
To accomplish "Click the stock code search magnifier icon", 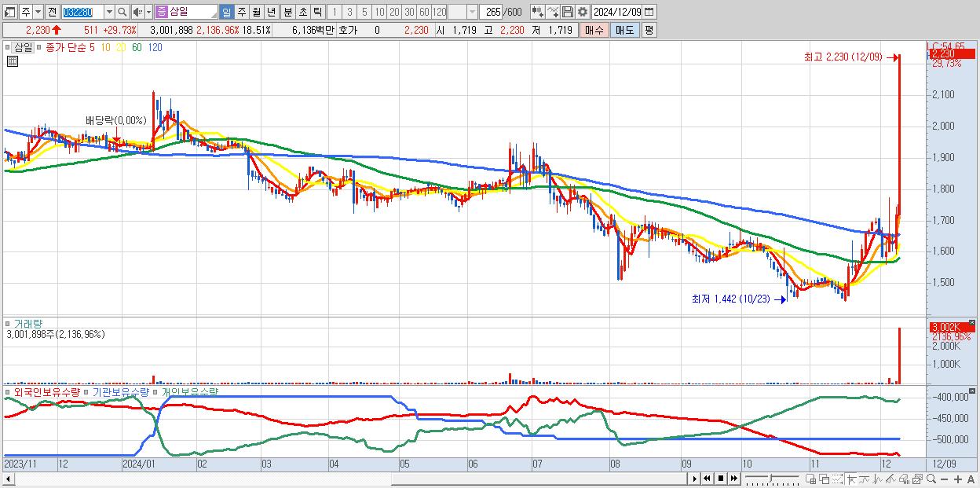I will (x=122, y=12).
